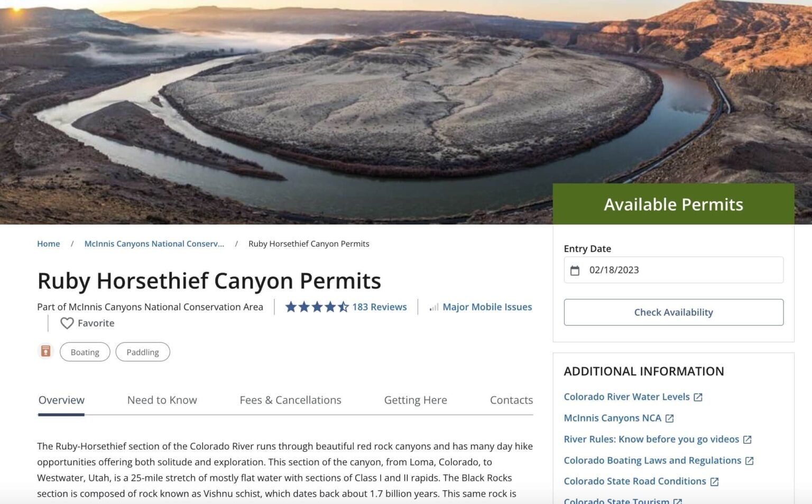Click external-link icon next to McInnis Canyons NCA
Screen dimensions: 812x504
click(x=670, y=418)
